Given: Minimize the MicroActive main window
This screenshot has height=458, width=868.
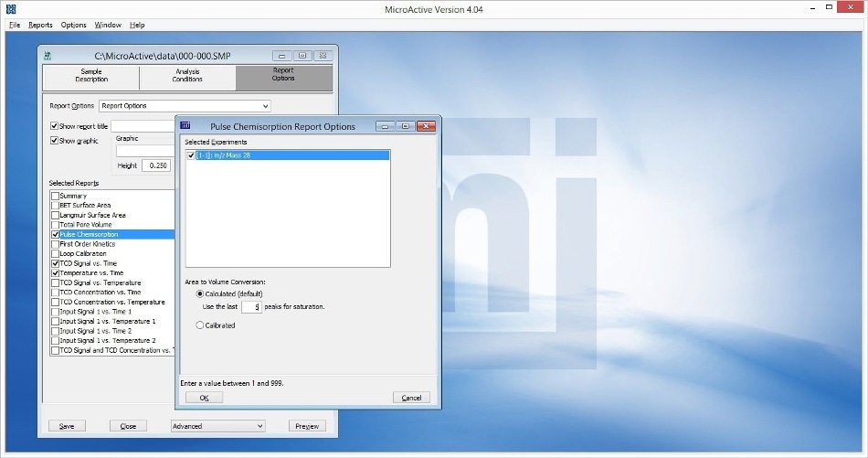Looking at the screenshot, I should tap(812, 7).
